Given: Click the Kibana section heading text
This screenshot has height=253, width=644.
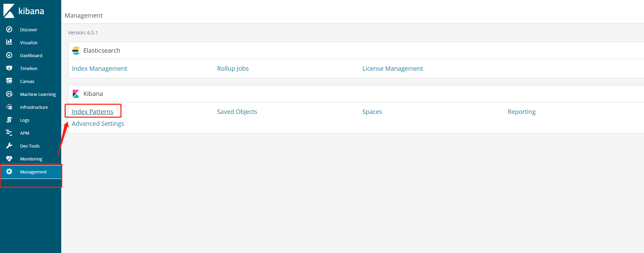Looking at the screenshot, I should (93, 94).
